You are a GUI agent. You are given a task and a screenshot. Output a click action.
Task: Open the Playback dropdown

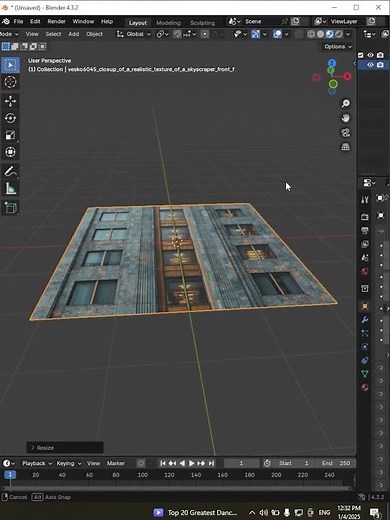click(x=37, y=463)
